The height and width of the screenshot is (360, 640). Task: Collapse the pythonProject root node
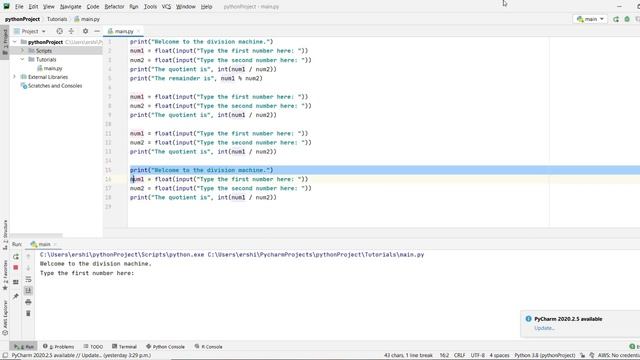tap(15, 42)
